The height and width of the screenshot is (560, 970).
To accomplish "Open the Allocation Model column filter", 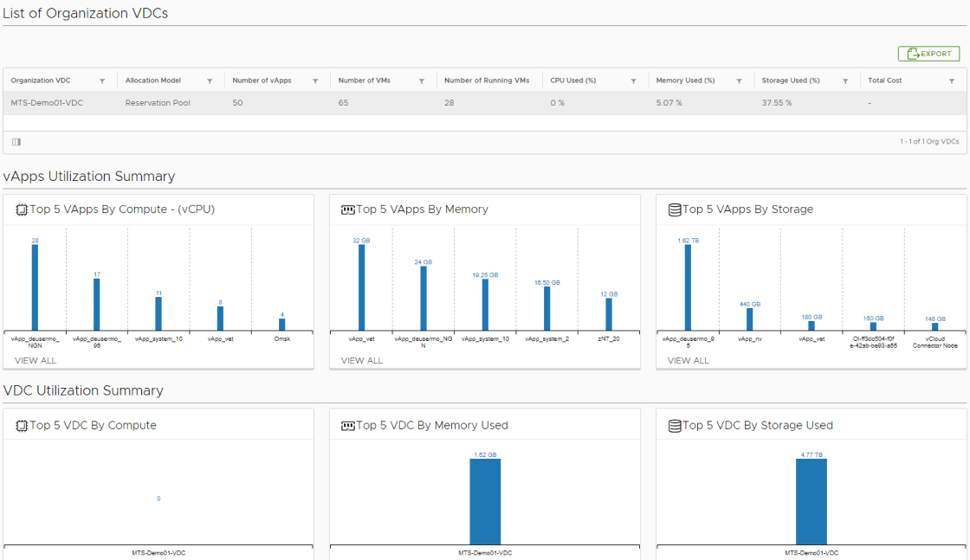I will 210,81.
